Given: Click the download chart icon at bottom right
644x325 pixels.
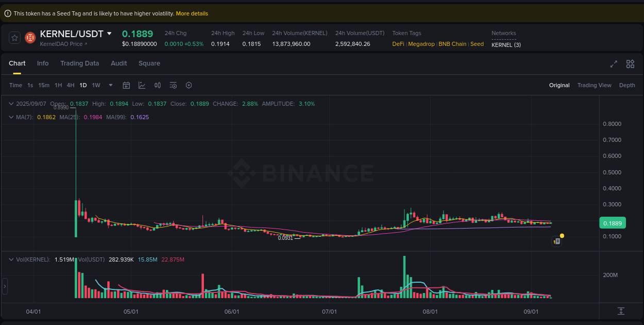Looking at the screenshot, I should click(x=621, y=311).
